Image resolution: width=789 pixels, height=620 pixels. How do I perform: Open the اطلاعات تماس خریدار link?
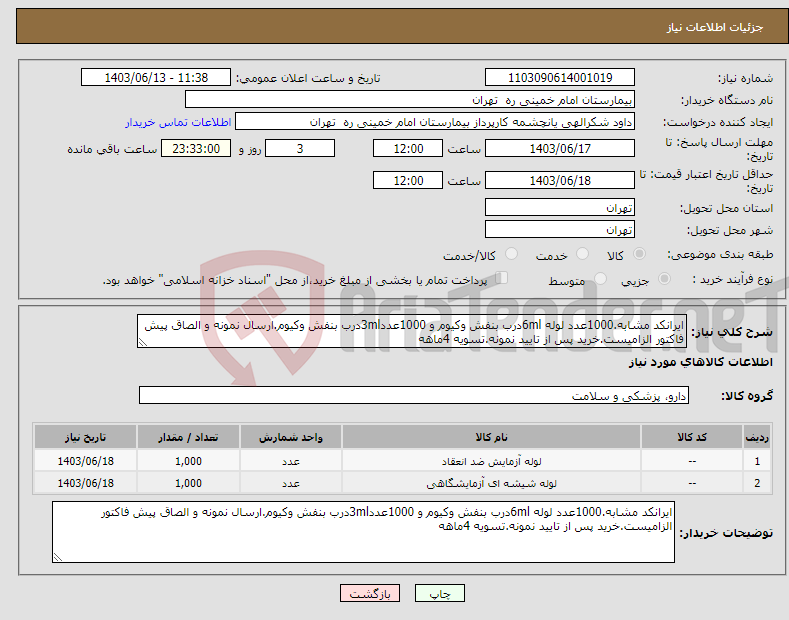coord(178,122)
